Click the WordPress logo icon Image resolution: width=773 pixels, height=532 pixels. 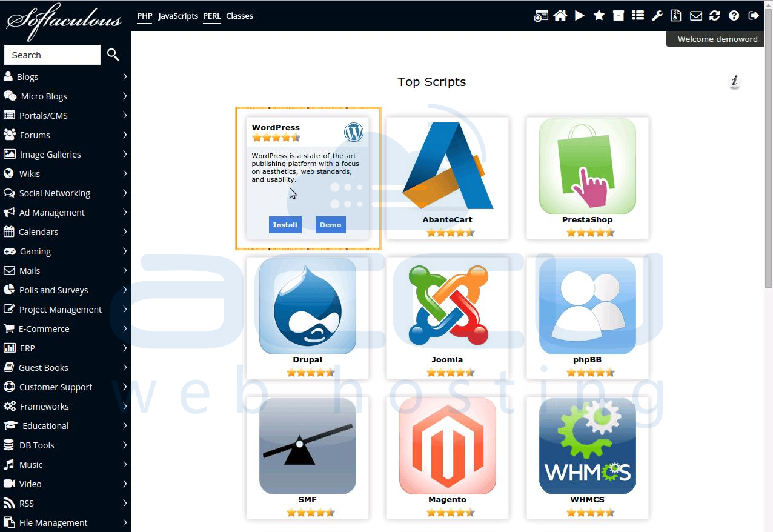(354, 132)
